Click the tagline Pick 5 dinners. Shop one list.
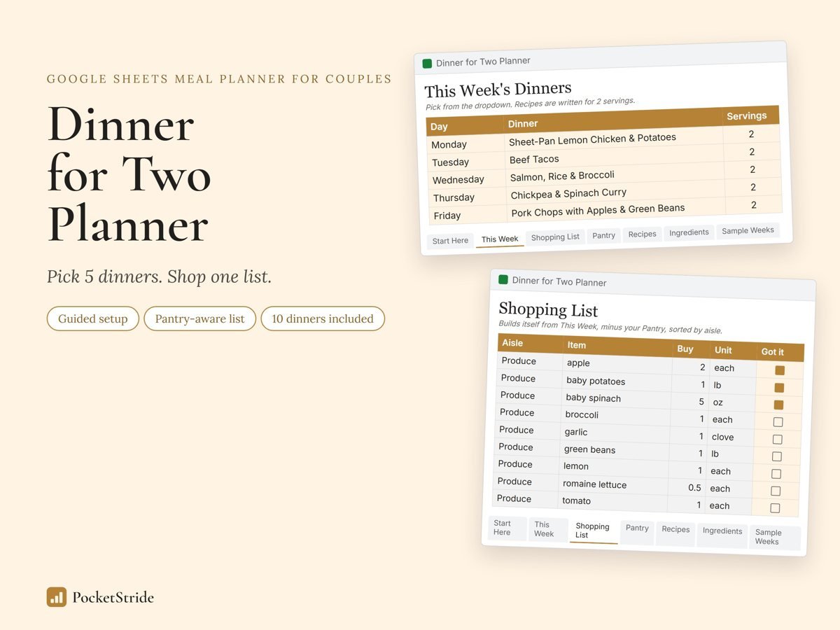Viewport: 840px width, 630px height. tap(159, 276)
